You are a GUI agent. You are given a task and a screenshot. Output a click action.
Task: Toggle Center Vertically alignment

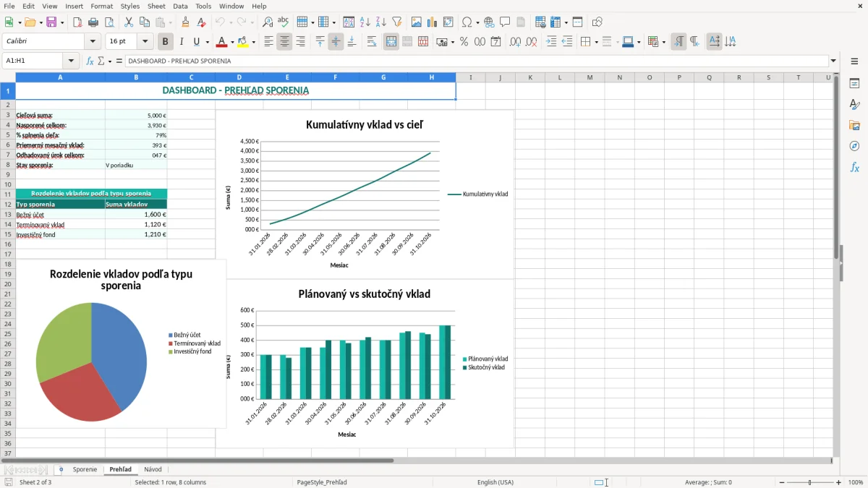pos(336,42)
